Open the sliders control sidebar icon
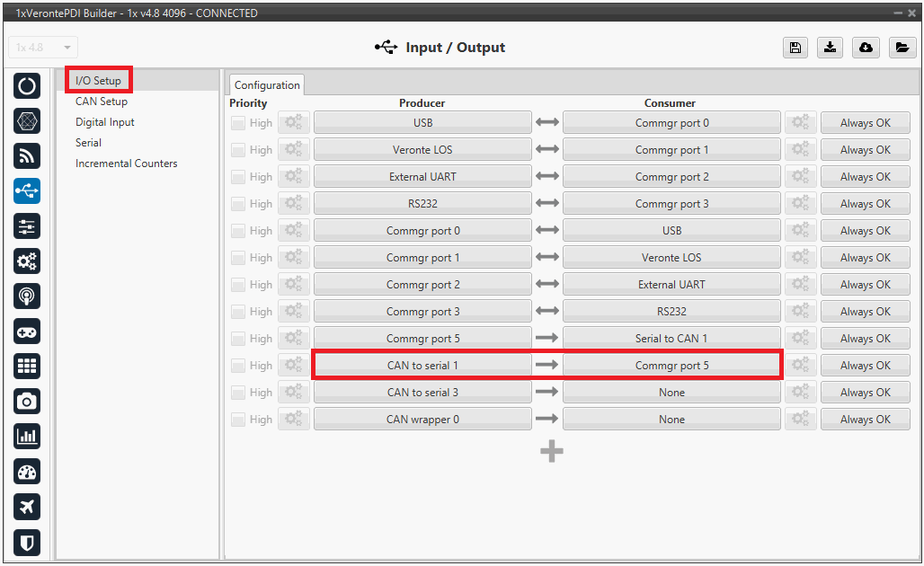The height and width of the screenshot is (566, 924). (x=27, y=226)
